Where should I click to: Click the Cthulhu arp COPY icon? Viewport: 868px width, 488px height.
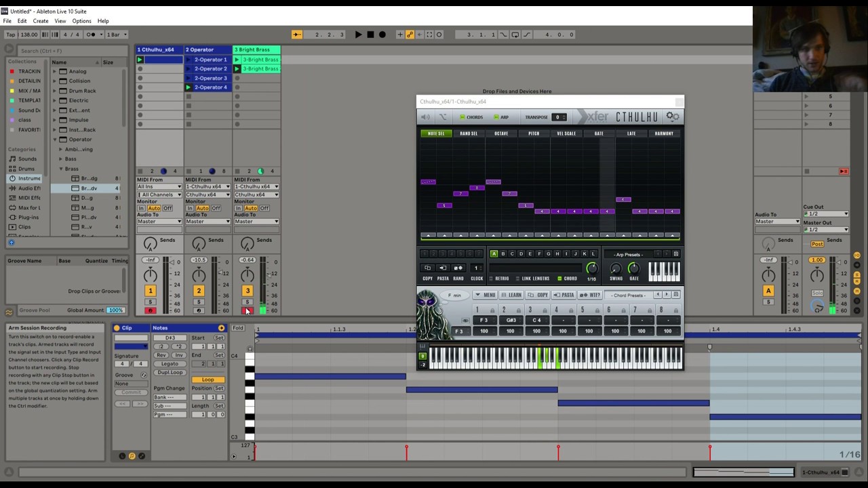[x=428, y=268]
